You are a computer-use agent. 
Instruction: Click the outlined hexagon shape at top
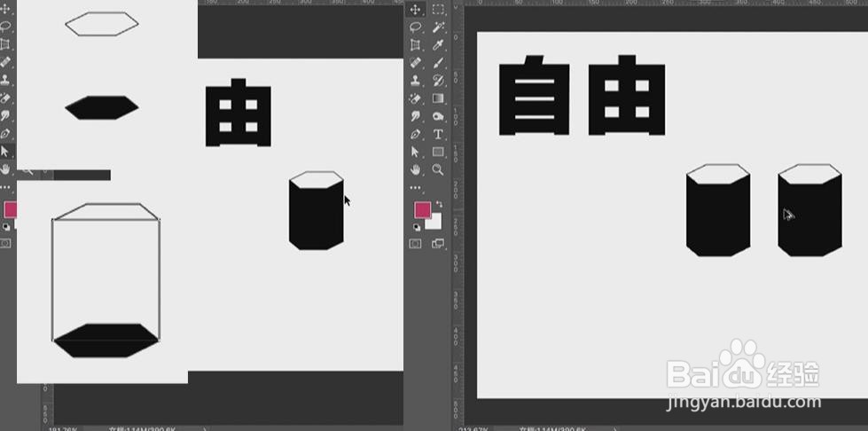click(102, 24)
